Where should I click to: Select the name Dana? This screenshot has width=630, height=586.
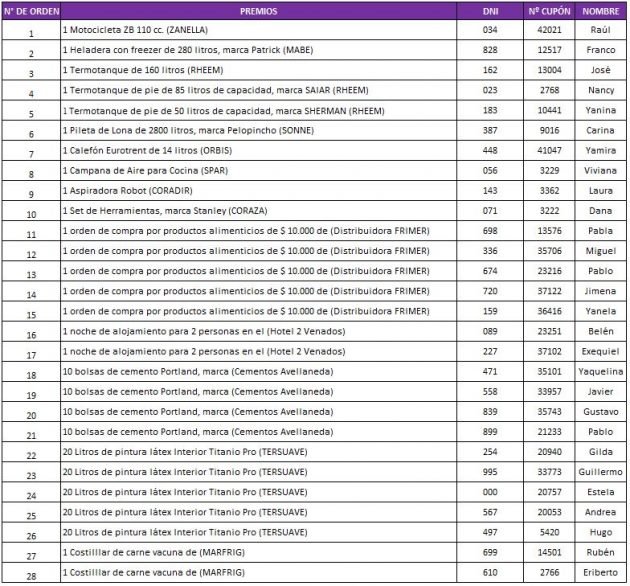click(600, 211)
